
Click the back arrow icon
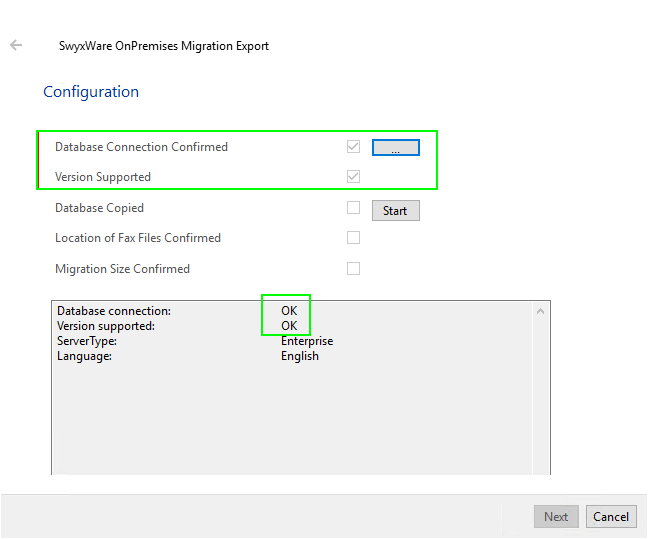16,45
